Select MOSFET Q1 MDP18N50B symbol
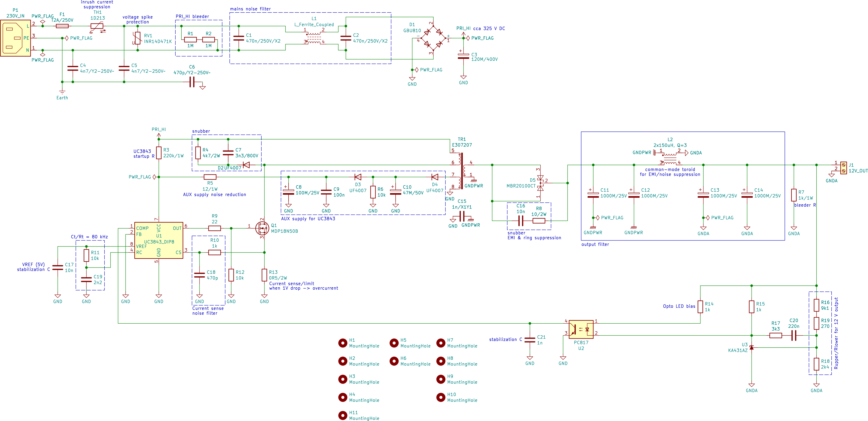 click(262, 228)
